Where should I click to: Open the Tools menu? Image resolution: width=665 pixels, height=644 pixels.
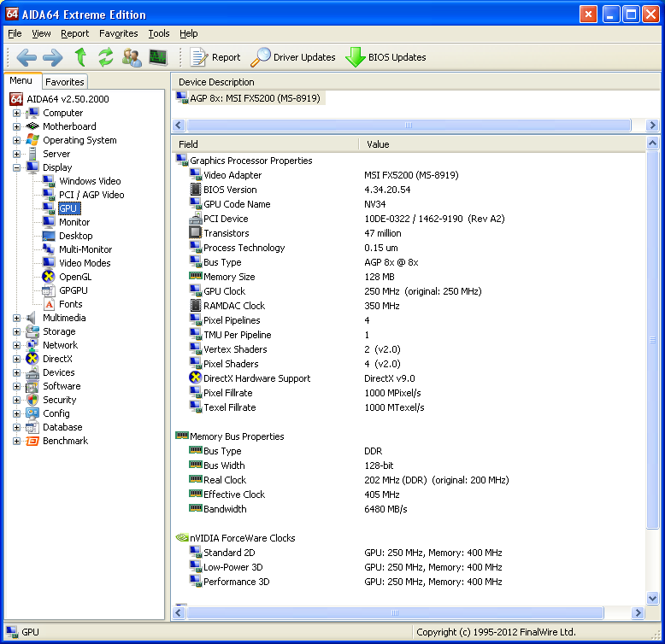tap(159, 33)
